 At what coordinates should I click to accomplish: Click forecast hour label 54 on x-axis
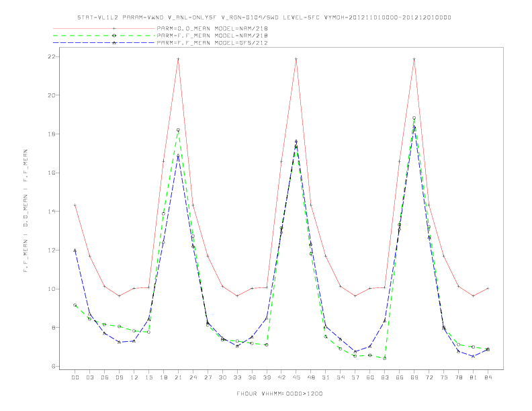[x=341, y=377]
